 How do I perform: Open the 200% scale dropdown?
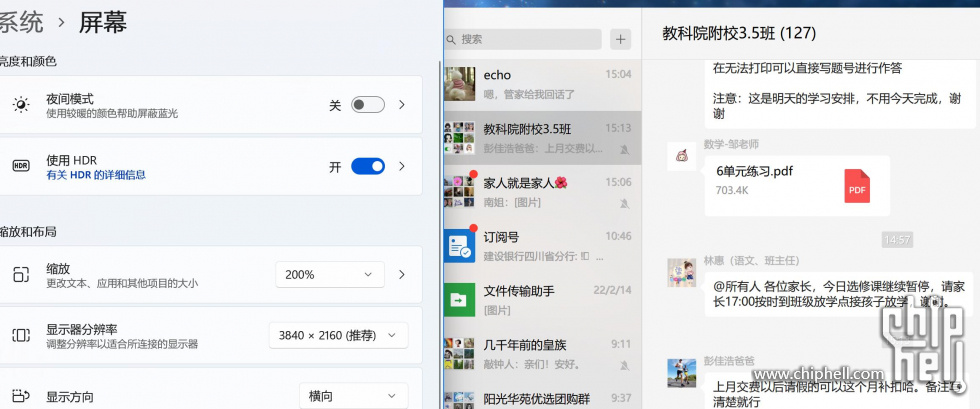[330, 275]
